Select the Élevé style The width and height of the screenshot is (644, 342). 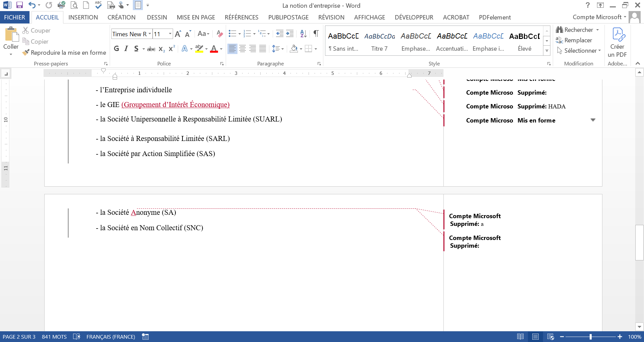pyautogui.click(x=525, y=41)
